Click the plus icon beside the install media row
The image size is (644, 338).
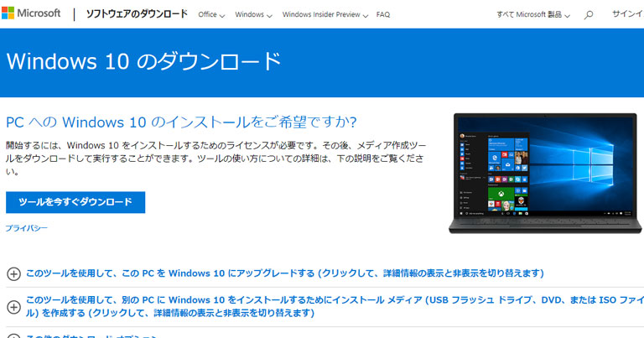pyautogui.click(x=13, y=307)
